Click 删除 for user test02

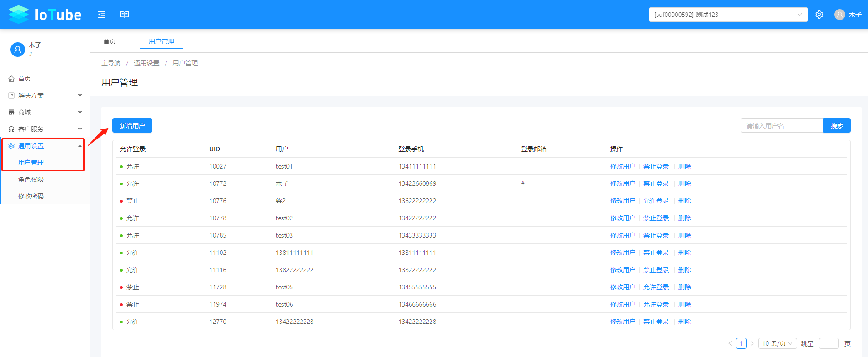click(x=685, y=218)
